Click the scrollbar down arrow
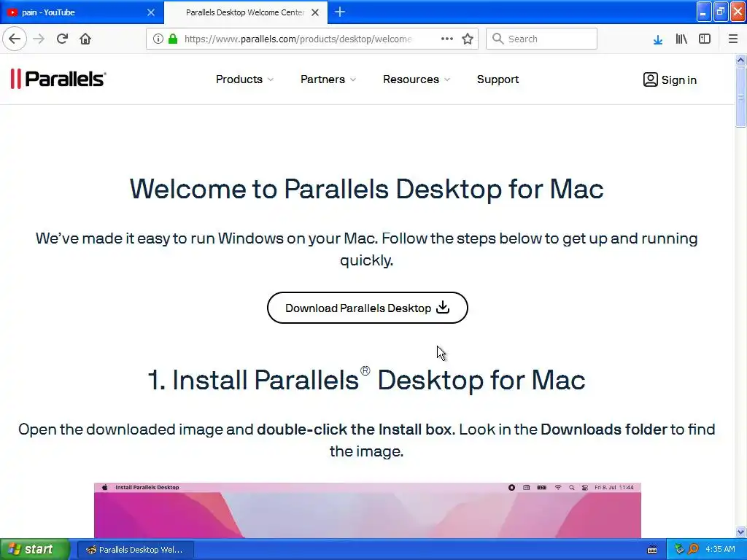The image size is (747, 560). (x=740, y=532)
